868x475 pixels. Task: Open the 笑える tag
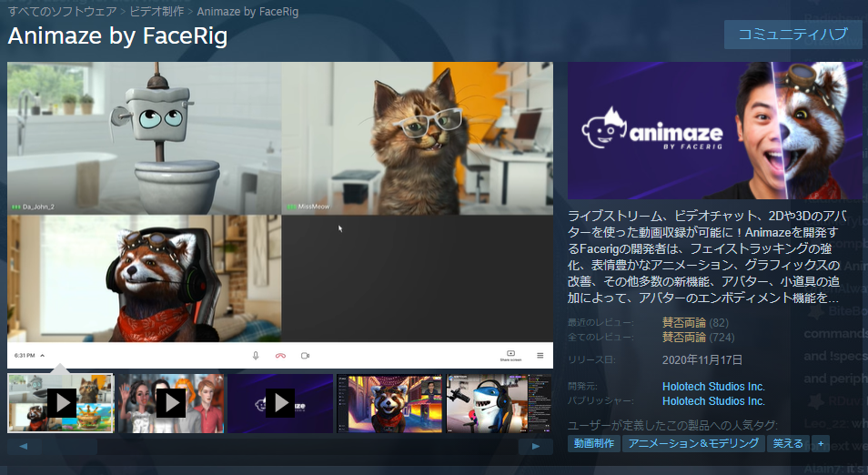788,443
